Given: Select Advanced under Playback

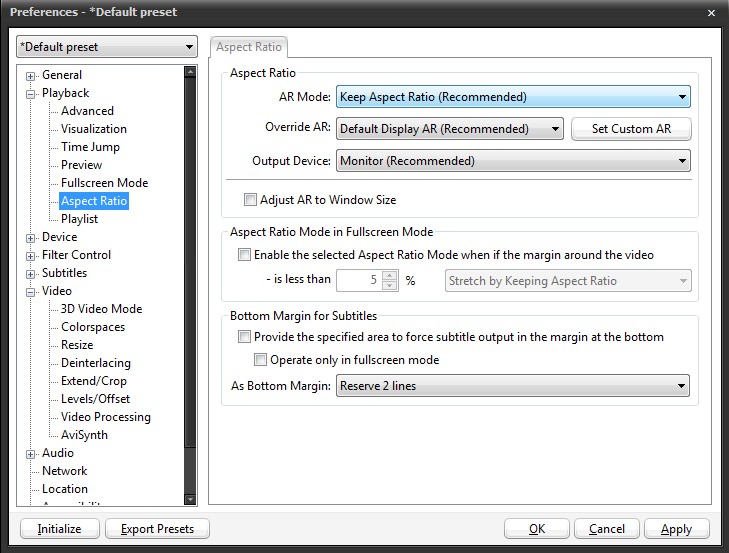Looking at the screenshot, I should [x=87, y=111].
